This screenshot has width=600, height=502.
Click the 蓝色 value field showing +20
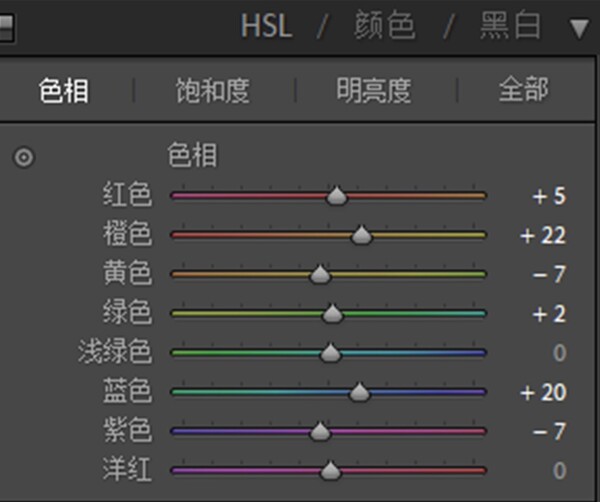(543, 393)
